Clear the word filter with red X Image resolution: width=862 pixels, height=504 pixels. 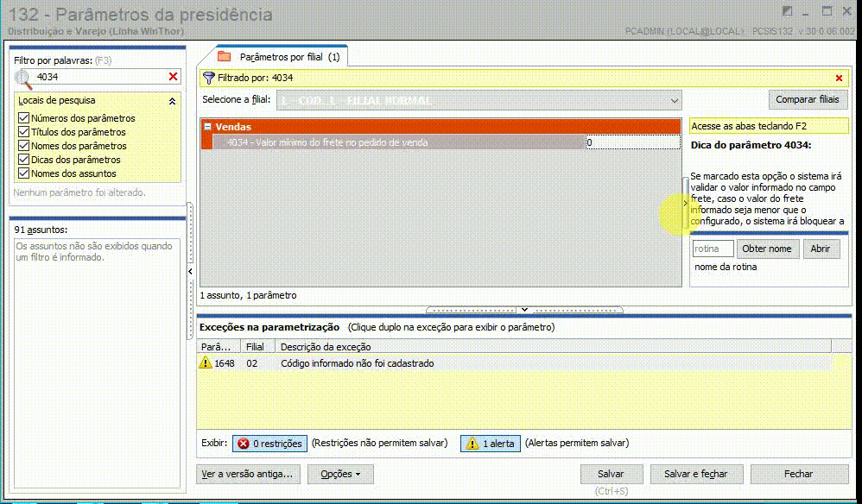coord(173,76)
